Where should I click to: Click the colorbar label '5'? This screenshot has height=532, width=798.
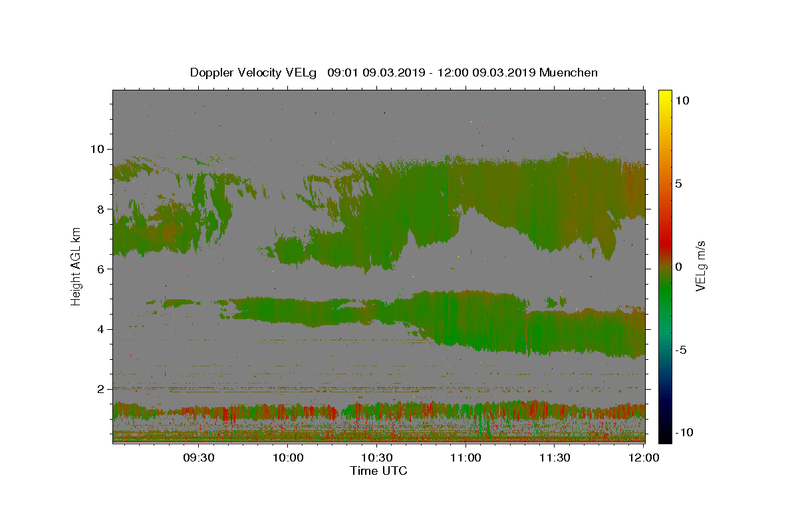pos(678,184)
